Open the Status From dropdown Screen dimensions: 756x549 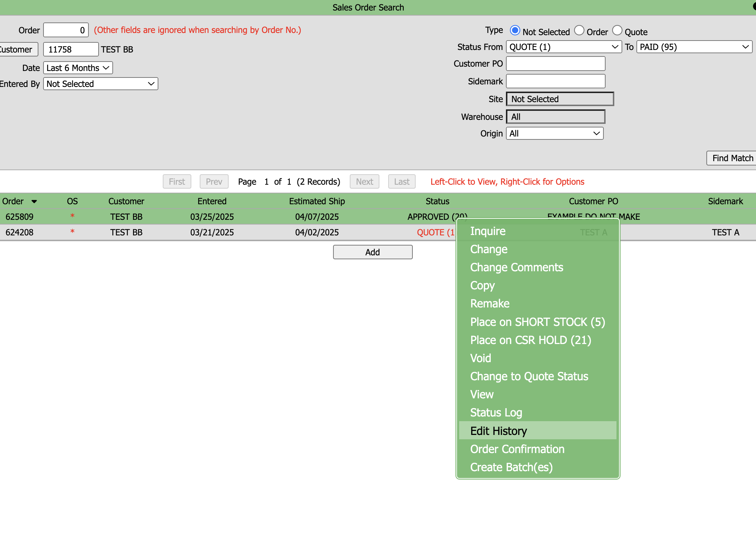coord(564,47)
